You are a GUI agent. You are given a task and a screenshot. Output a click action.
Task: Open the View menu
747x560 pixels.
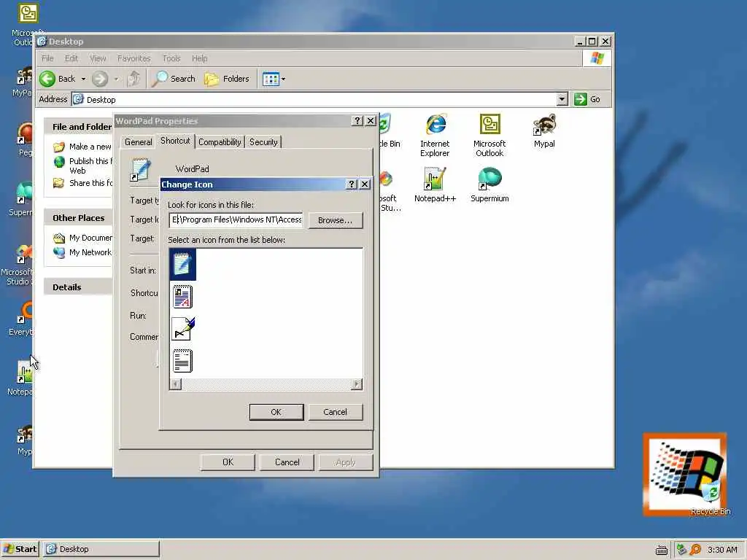(x=98, y=58)
